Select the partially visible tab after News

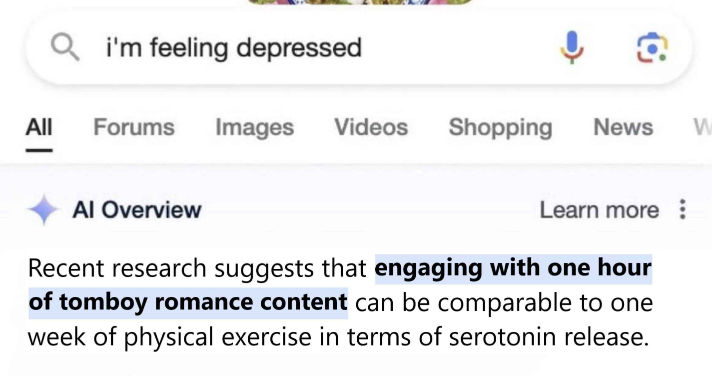(702, 127)
